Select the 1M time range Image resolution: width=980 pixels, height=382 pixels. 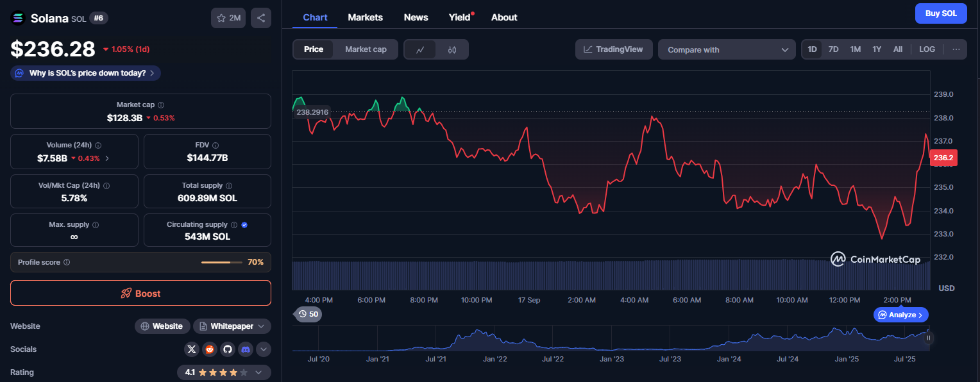coord(855,49)
